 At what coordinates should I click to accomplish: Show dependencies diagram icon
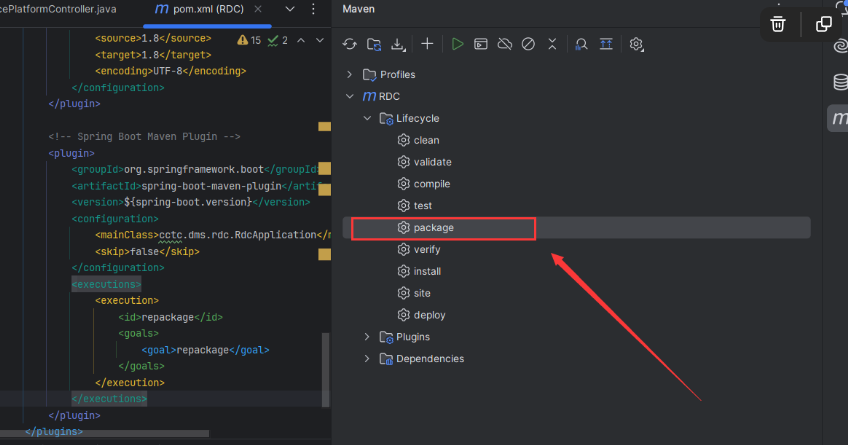(x=606, y=44)
